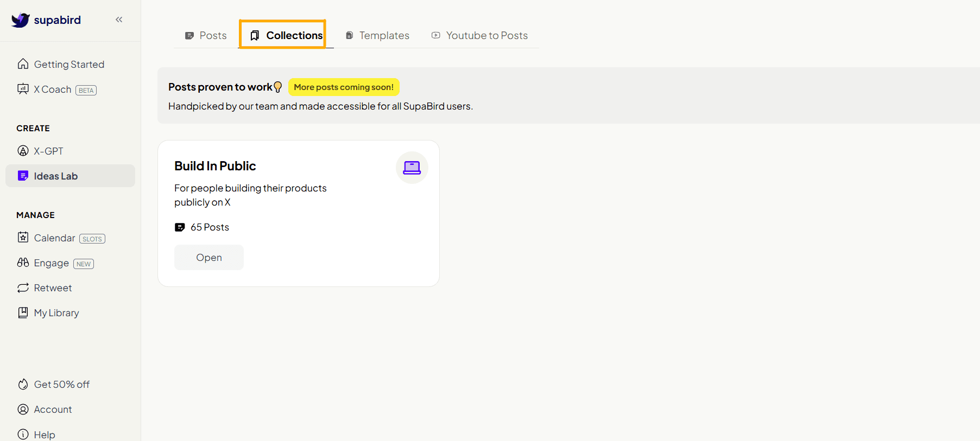
Task: Open My Library
Action: pyautogui.click(x=70, y=313)
